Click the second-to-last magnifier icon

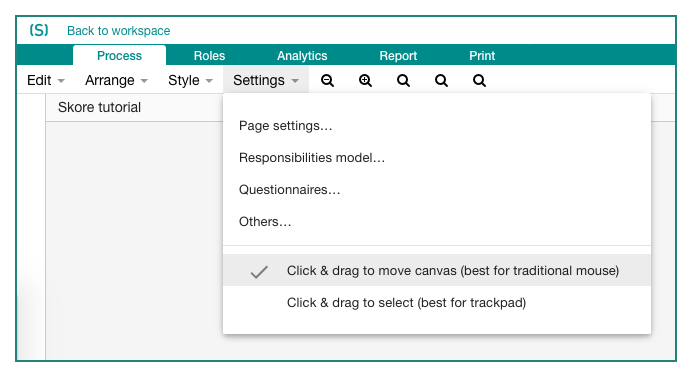point(441,80)
